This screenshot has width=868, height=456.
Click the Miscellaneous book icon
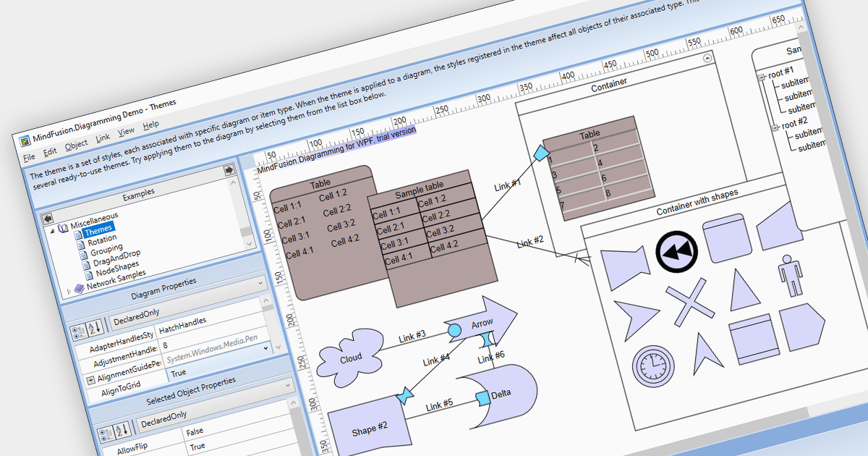(64, 227)
